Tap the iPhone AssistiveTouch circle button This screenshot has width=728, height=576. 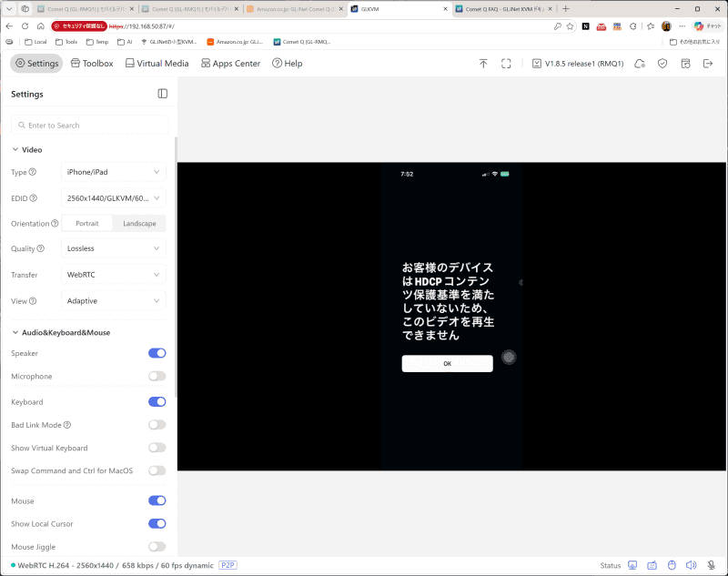pos(509,357)
